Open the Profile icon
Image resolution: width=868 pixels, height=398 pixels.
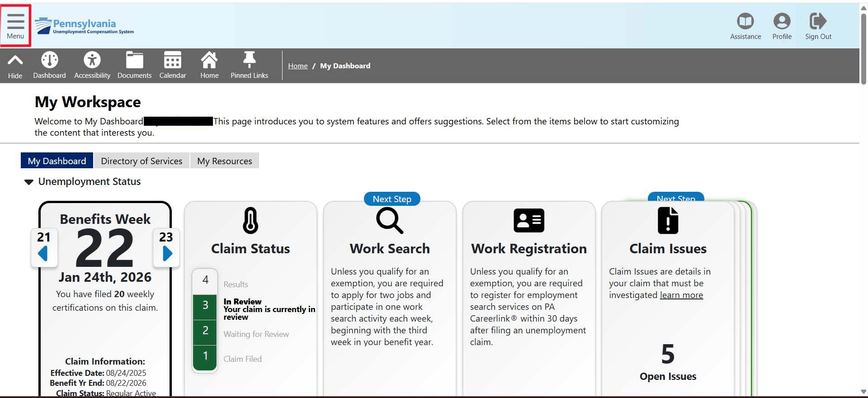[782, 21]
